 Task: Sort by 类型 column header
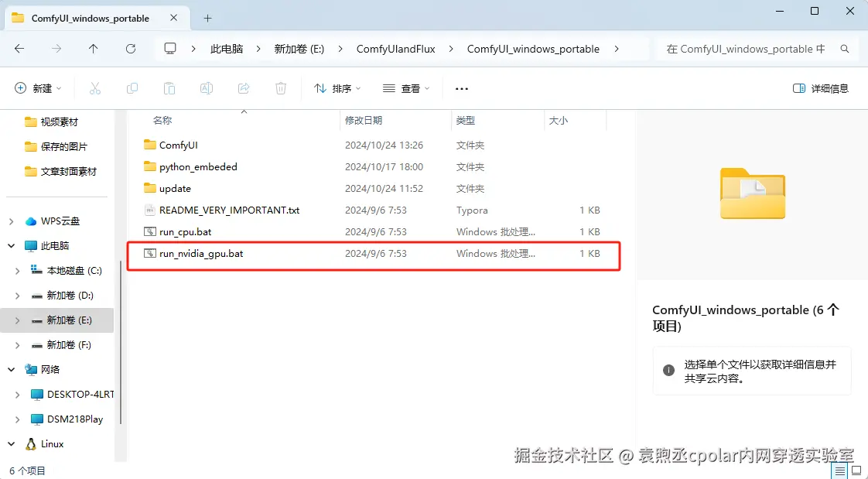(x=465, y=120)
